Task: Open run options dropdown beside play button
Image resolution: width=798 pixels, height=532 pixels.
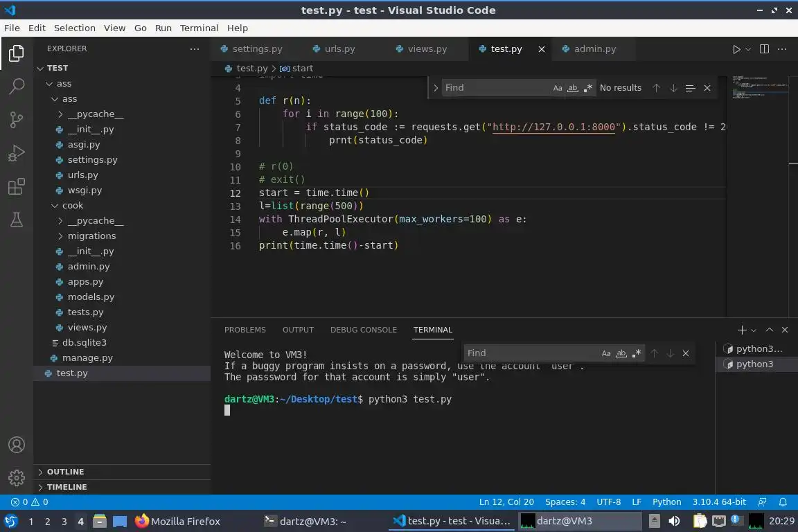Action: (x=748, y=49)
